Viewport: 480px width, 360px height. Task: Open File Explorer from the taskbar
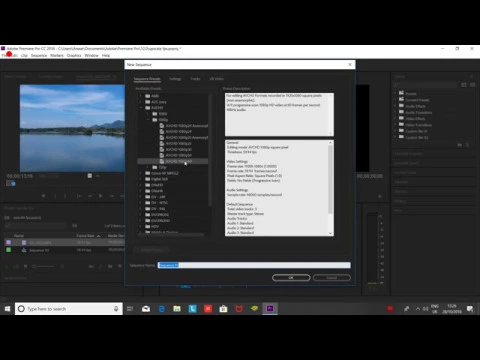click(x=177, y=309)
